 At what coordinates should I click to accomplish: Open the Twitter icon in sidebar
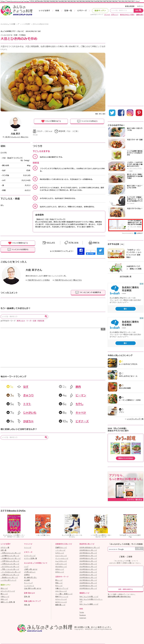(x=112, y=112)
